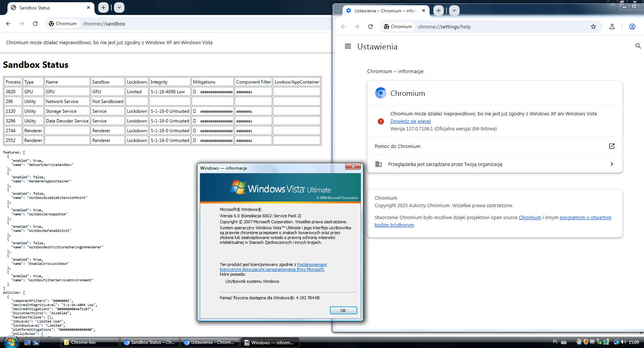Close the Ustawienia settings tab
This screenshot has height=348, width=644.
pos(424,10)
